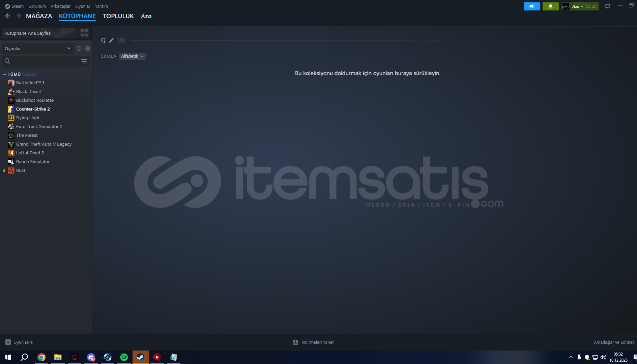Open the Azo profile tab
Image resolution: width=637 pixels, height=364 pixels.
coord(146,16)
